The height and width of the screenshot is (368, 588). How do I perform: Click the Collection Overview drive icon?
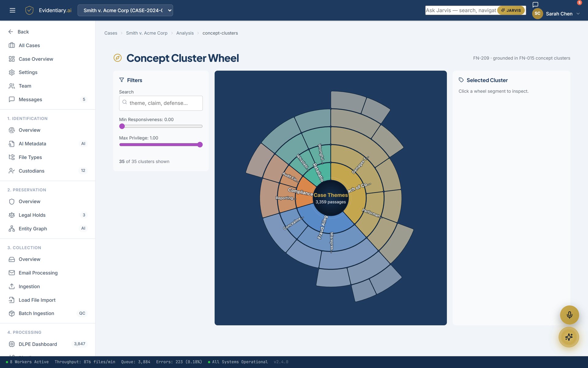[x=12, y=259]
